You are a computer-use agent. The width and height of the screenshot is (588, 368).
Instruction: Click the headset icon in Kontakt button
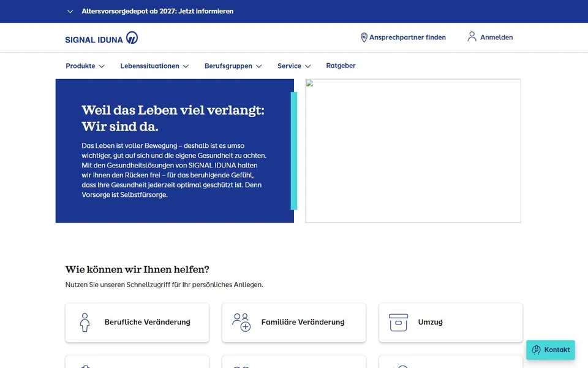537,350
